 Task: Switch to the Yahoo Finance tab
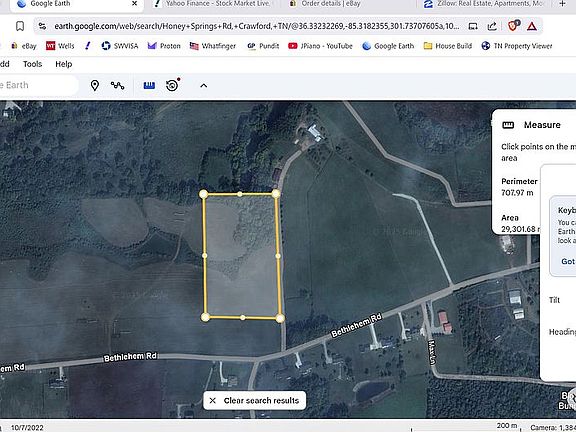(x=213, y=4)
